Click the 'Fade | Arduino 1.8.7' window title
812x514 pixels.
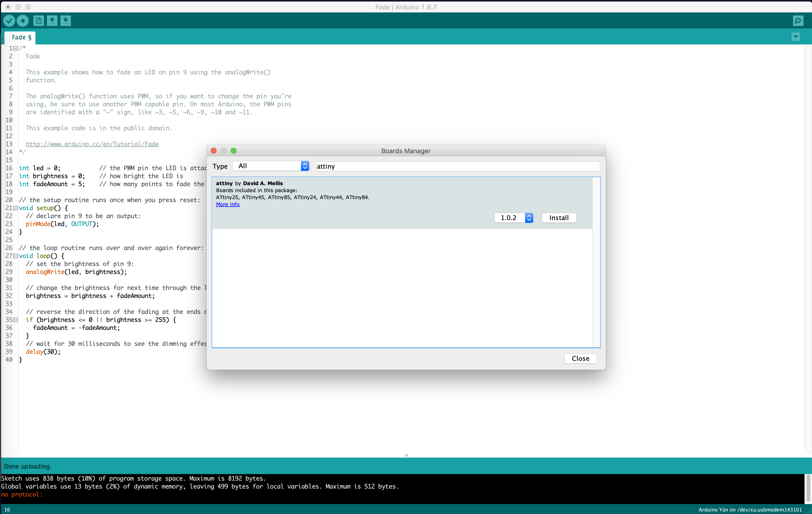click(x=406, y=7)
